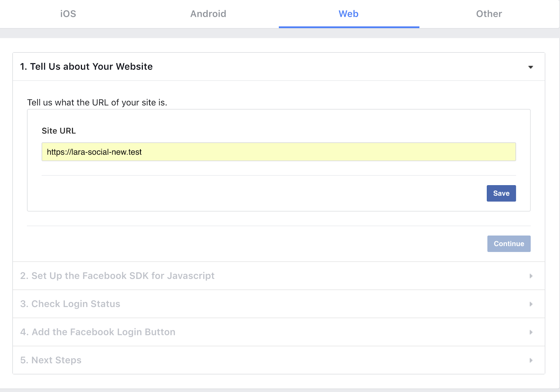The width and height of the screenshot is (560, 392).
Task: Click the 'Tell us what the URL of your site is' text
Action: (97, 103)
